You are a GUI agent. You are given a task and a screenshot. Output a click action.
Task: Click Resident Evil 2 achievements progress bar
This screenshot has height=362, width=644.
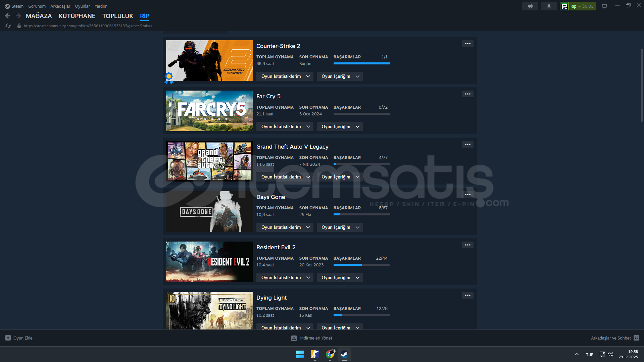pyautogui.click(x=361, y=265)
